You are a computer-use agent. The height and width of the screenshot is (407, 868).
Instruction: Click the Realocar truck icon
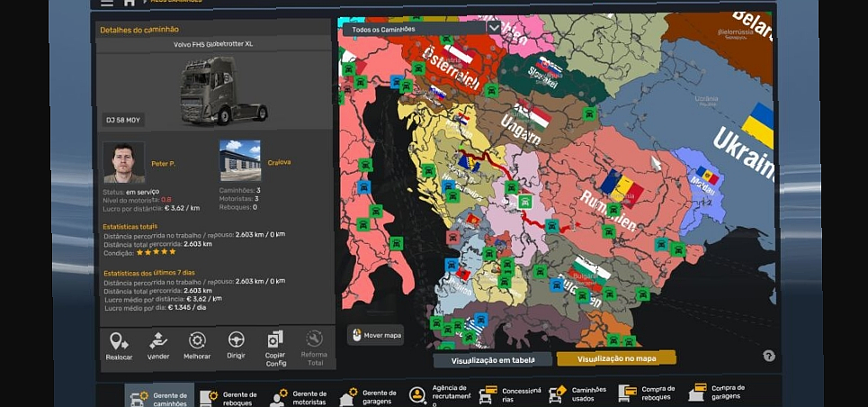(x=119, y=341)
